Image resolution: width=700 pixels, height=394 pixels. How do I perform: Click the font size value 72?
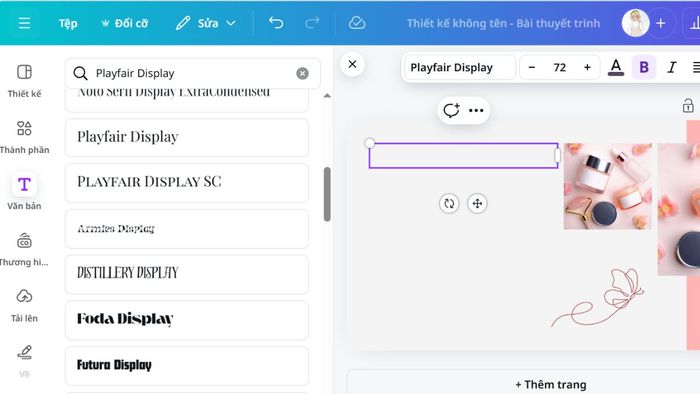tap(559, 67)
